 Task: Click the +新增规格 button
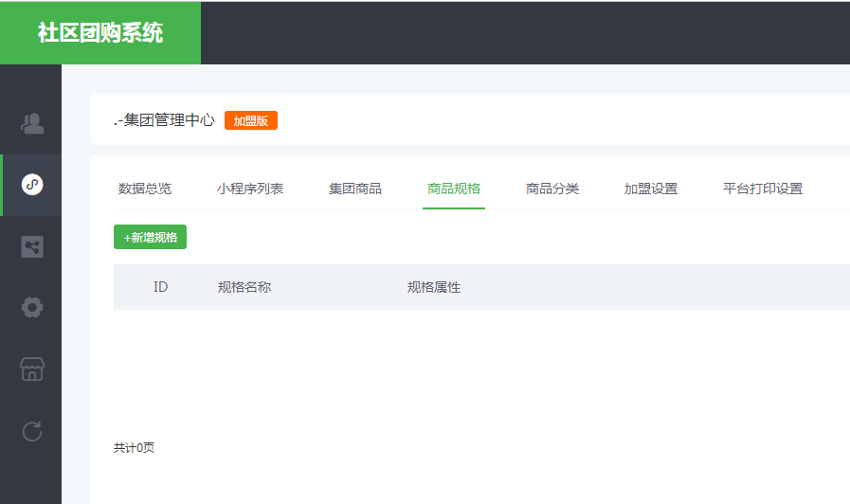point(150,238)
